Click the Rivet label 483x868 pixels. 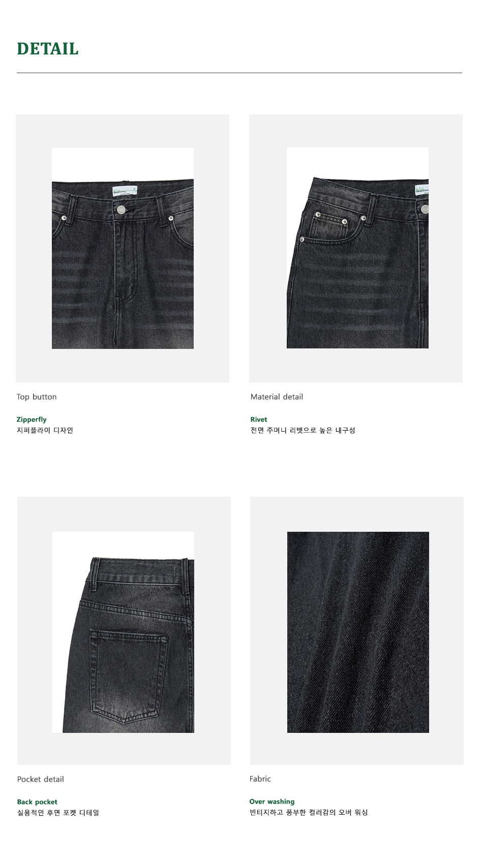click(x=259, y=420)
